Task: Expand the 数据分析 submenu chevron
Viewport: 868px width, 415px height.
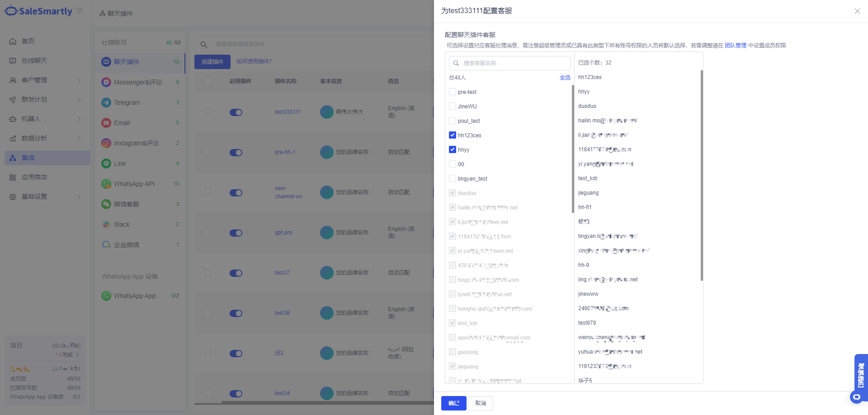Action: click(79, 139)
